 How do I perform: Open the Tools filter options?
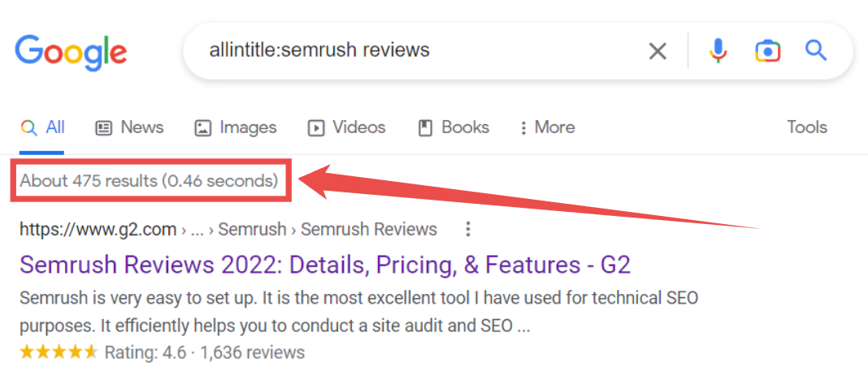tap(807, 127)
